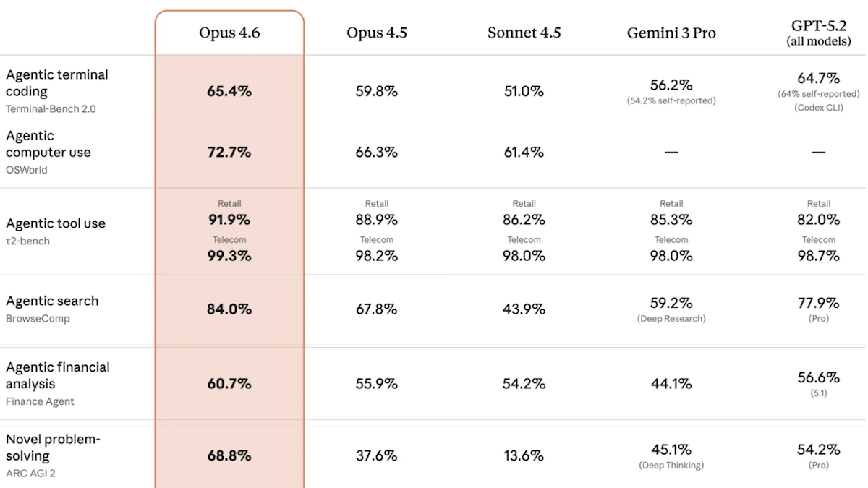Screen dimensions: 868x488
Task: Click Gemini 3 Pro's 44.1% finance score
Action: pyautogui.click(x=671, y=384)
